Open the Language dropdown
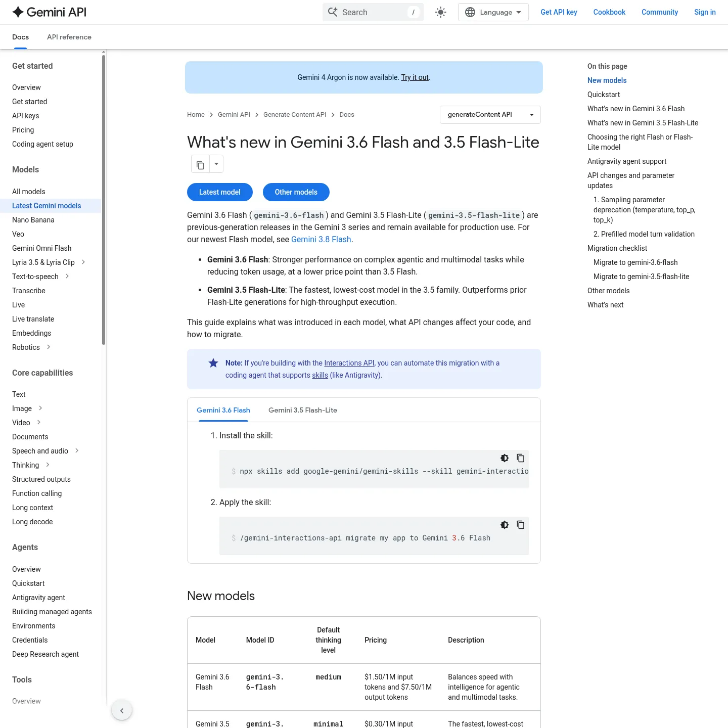 pyautogui.click(x=493, y=12)
